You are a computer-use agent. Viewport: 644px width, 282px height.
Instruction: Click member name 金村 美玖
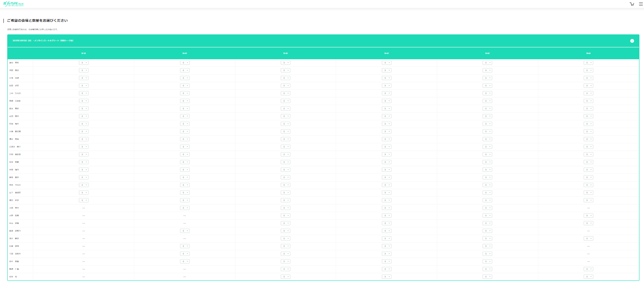14,63
